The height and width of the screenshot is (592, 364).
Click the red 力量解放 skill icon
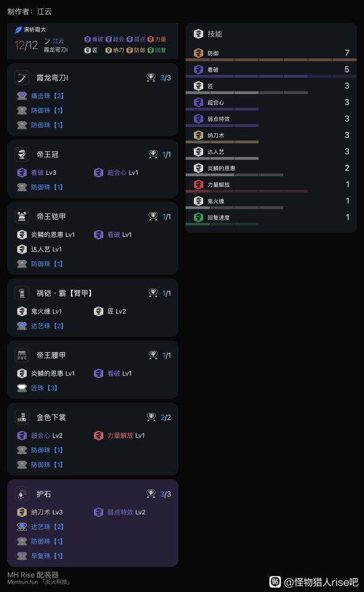coord(198,184)
